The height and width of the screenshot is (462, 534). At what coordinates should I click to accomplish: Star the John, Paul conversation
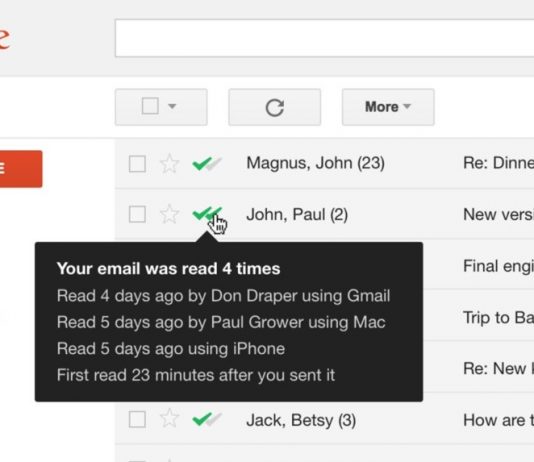coord(169,214)
